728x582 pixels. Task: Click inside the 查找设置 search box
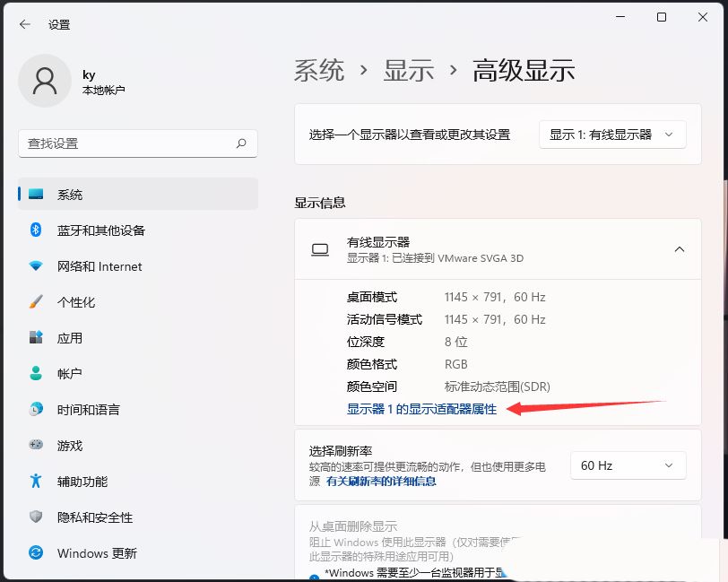(x=134, y=143)
